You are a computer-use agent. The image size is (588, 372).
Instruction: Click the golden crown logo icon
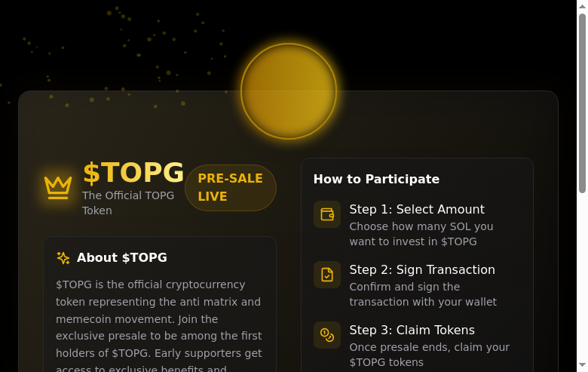(x=58, y=186)
